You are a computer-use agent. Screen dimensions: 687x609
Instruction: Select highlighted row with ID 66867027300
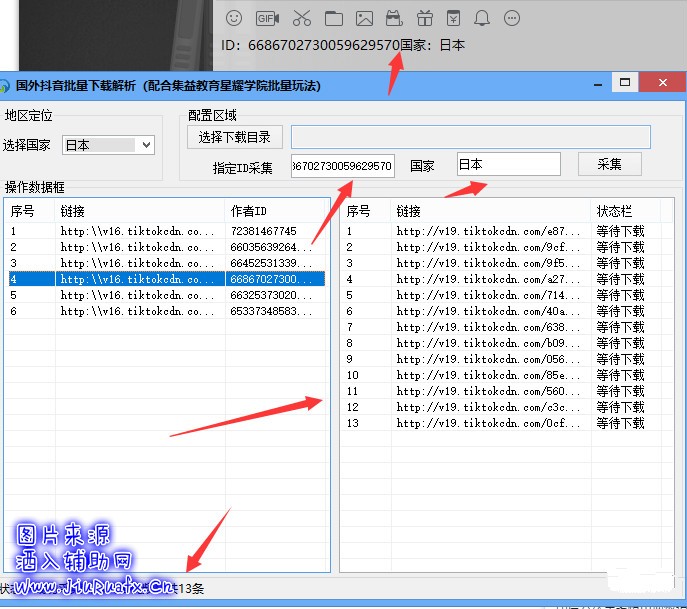point(166,279)
